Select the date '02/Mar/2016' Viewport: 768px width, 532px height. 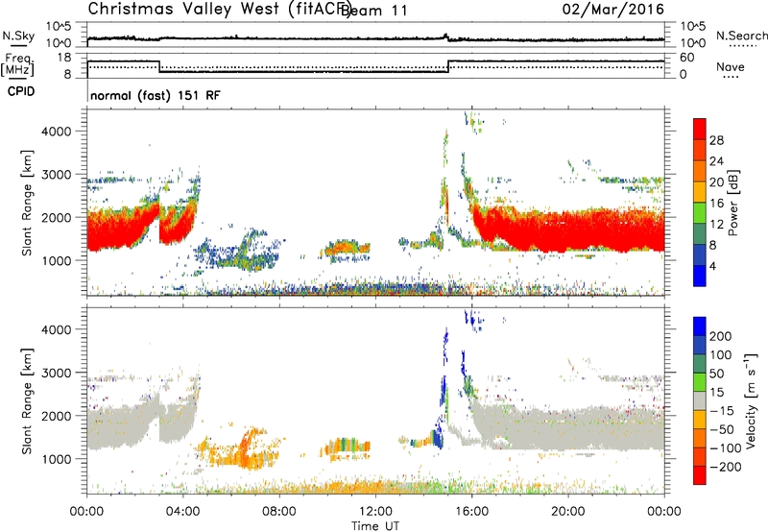point(612,10)
